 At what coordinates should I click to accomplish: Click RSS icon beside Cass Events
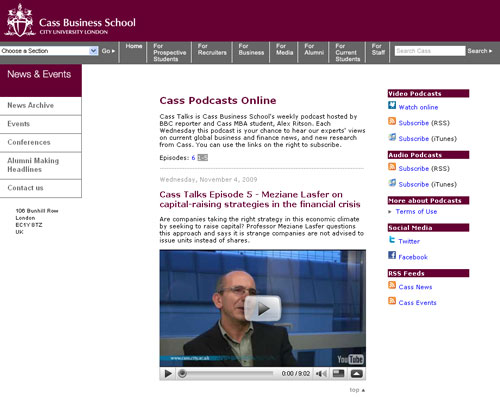click(x=392, y=301)
